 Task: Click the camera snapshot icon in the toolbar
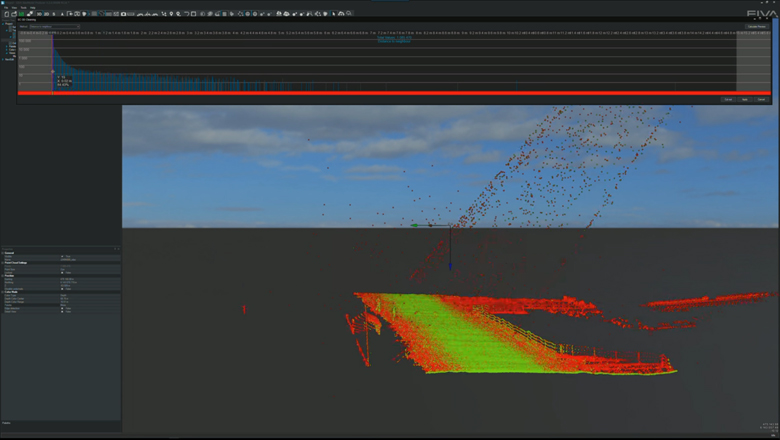[123, 14]
